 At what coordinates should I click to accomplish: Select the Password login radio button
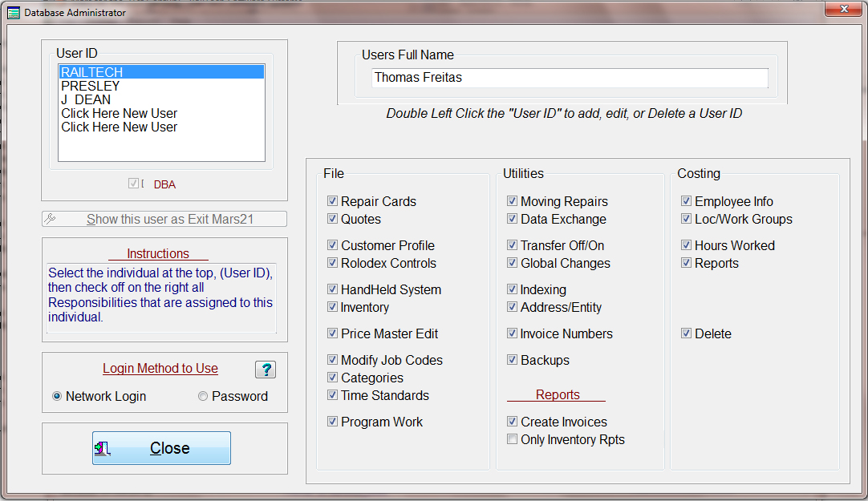coord(203,396)
